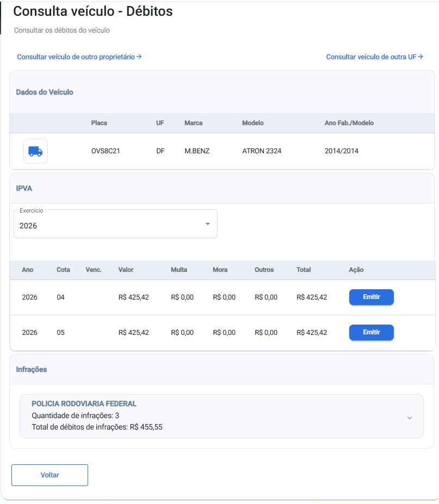Click the Total column header
The image size is (439, 504).
point(304,270)
